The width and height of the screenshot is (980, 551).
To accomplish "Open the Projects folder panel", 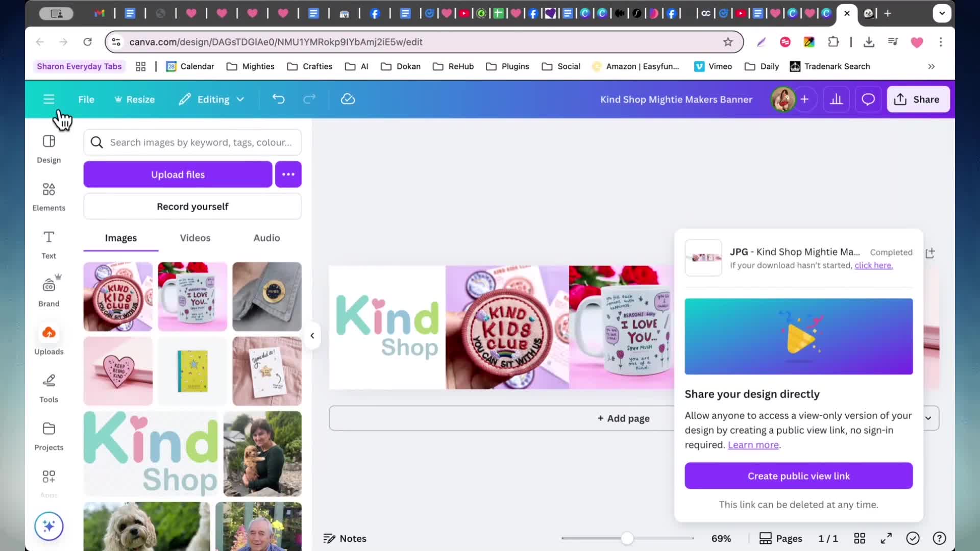I will (48, 436).
